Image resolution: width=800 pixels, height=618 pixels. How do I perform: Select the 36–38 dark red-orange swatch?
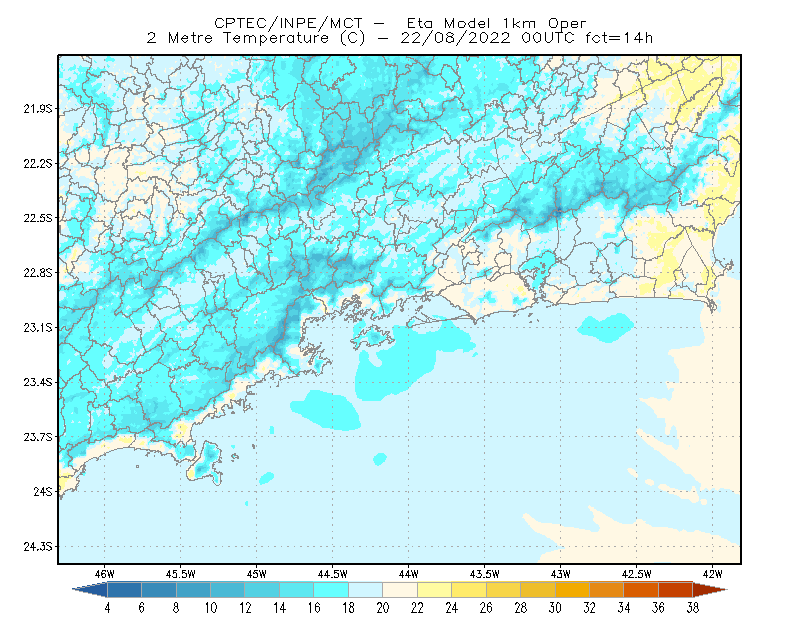[675, 590]
